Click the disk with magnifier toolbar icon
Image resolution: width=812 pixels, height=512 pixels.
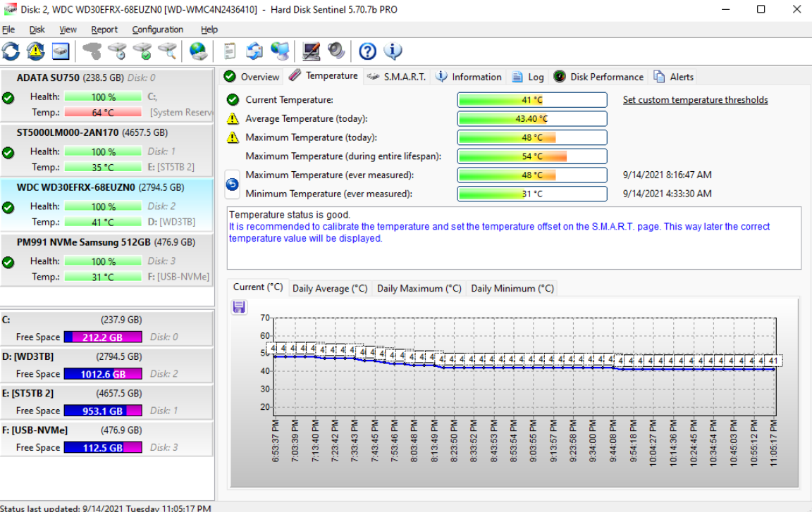pyautogui.click(x=167, y=51)
